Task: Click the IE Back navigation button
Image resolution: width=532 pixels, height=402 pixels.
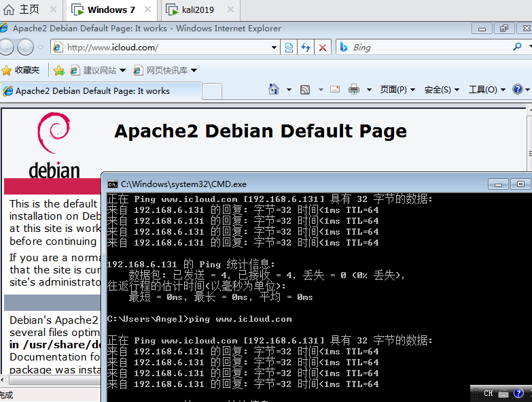Action: [x=6, y=47]
